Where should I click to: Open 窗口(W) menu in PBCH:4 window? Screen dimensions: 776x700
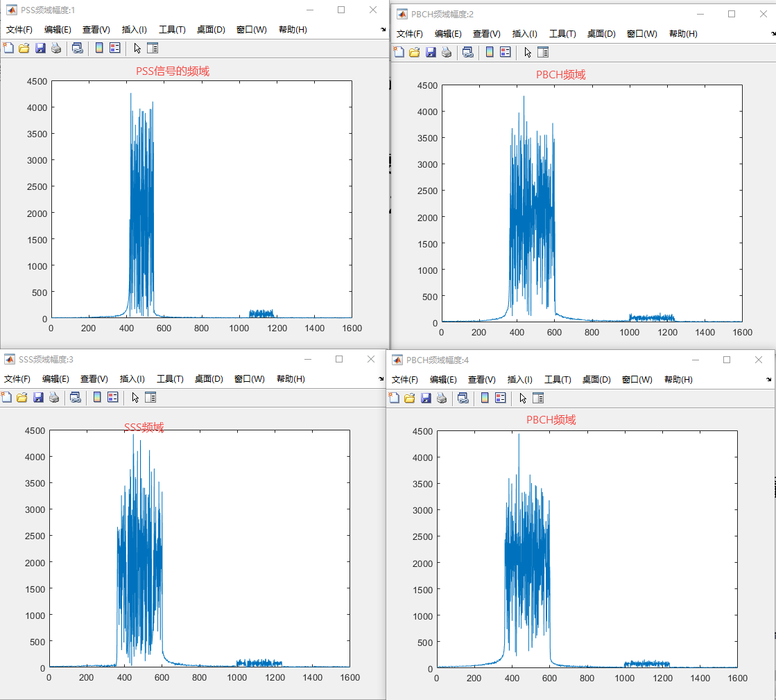[637, 379]
